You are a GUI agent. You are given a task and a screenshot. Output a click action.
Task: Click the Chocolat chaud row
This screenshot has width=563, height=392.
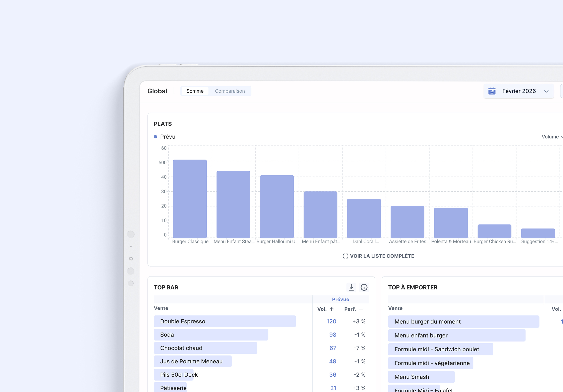205,348
